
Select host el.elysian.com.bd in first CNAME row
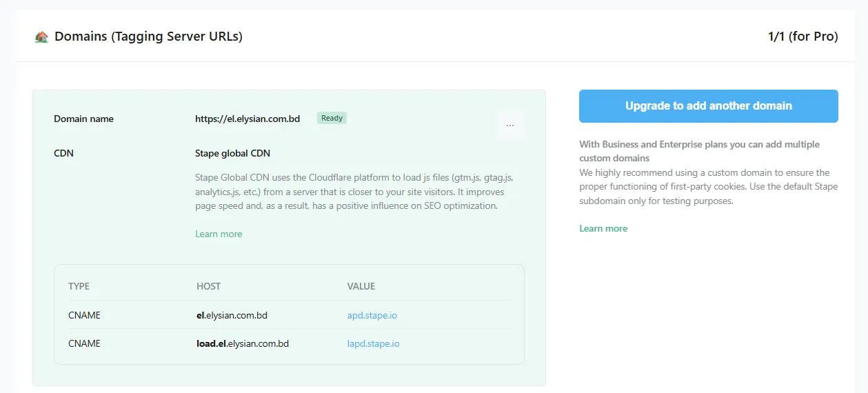(x=232, y=315)
